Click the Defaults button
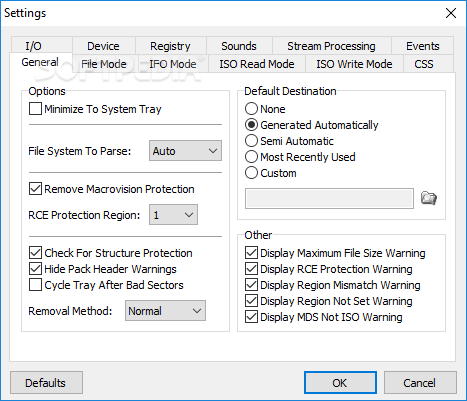 [x=46, y=383]
